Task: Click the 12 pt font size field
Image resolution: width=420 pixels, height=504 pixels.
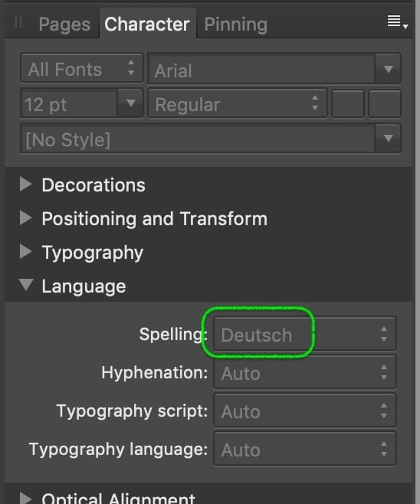Action: point(69,103)
